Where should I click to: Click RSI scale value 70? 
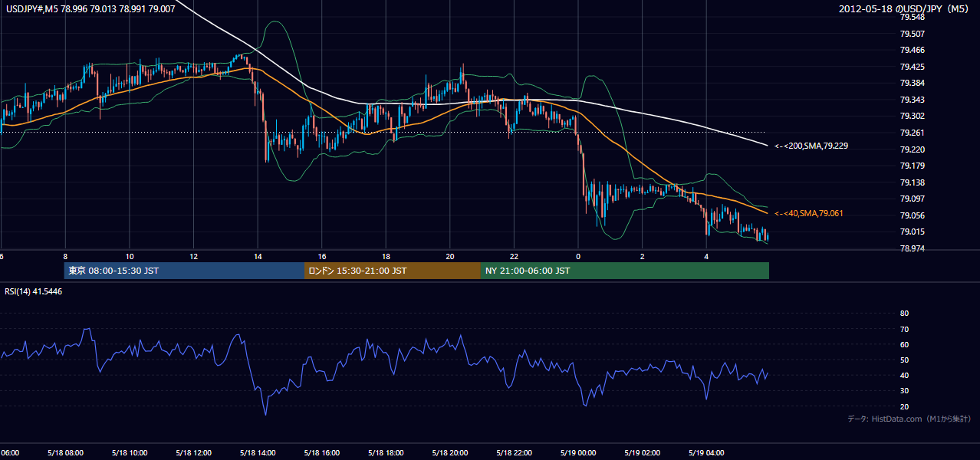pos(904,329)
